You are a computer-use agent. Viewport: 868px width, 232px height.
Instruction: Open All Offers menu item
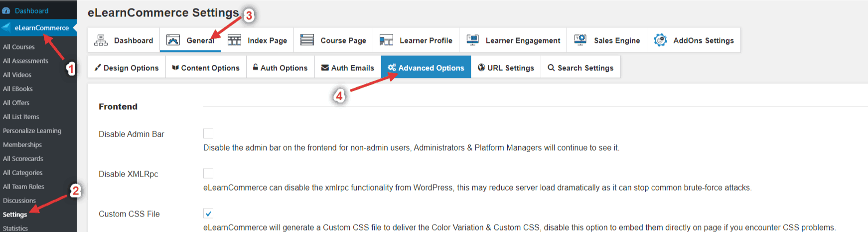point(16,103)
